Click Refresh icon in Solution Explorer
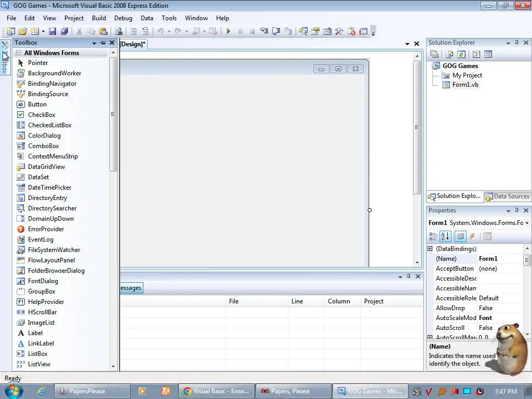This screenshot has height=399, width=532. pyautogui.click(x=461, y=54)
